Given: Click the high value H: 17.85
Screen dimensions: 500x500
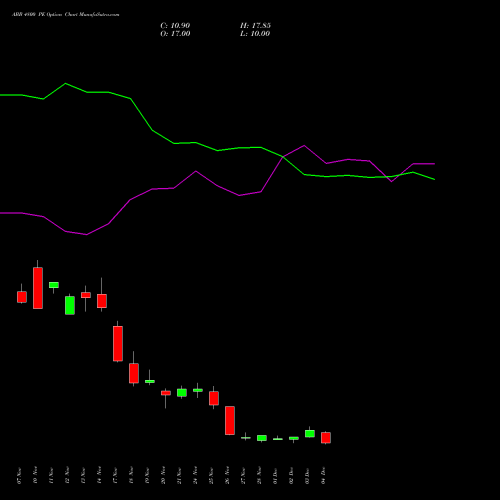Looking at the screenshot, I should point(255,26).
